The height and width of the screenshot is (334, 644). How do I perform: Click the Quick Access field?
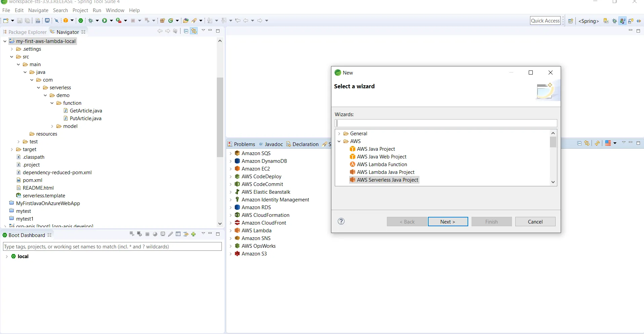tap(545, 21)
